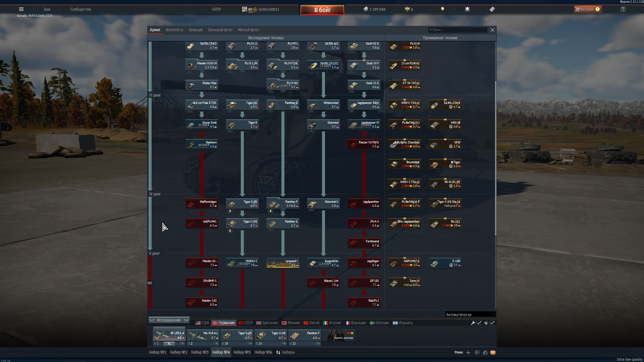Add a squad member with plus icon

coord(468,352)
